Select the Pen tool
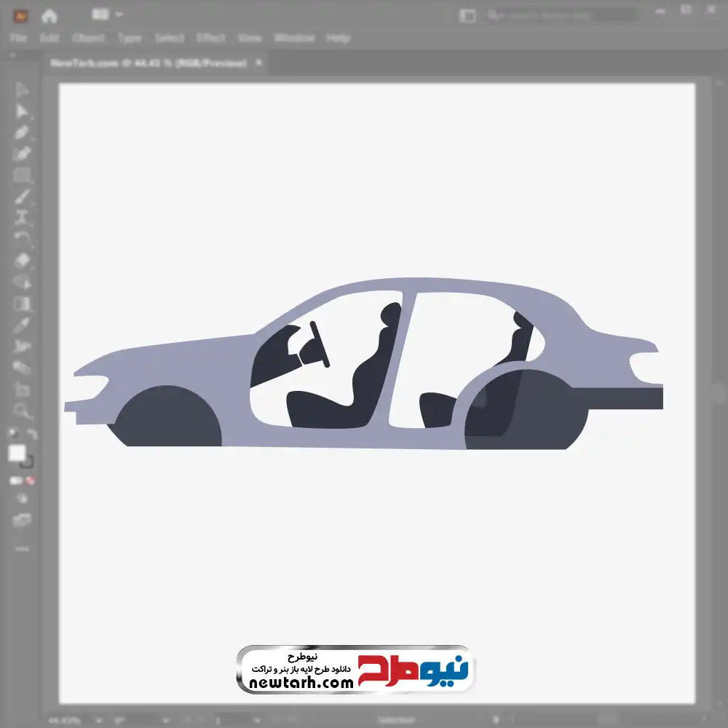 click(x=22, y=132)
